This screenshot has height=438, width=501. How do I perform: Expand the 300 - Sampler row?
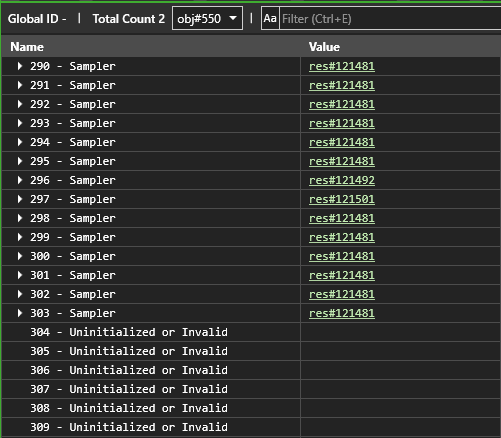[x=20, y=256]
